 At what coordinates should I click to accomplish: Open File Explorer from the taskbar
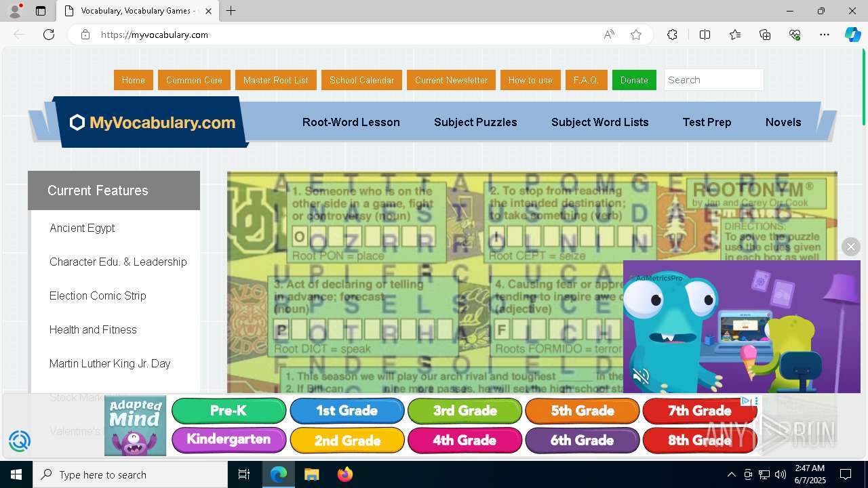coord(311,474)
